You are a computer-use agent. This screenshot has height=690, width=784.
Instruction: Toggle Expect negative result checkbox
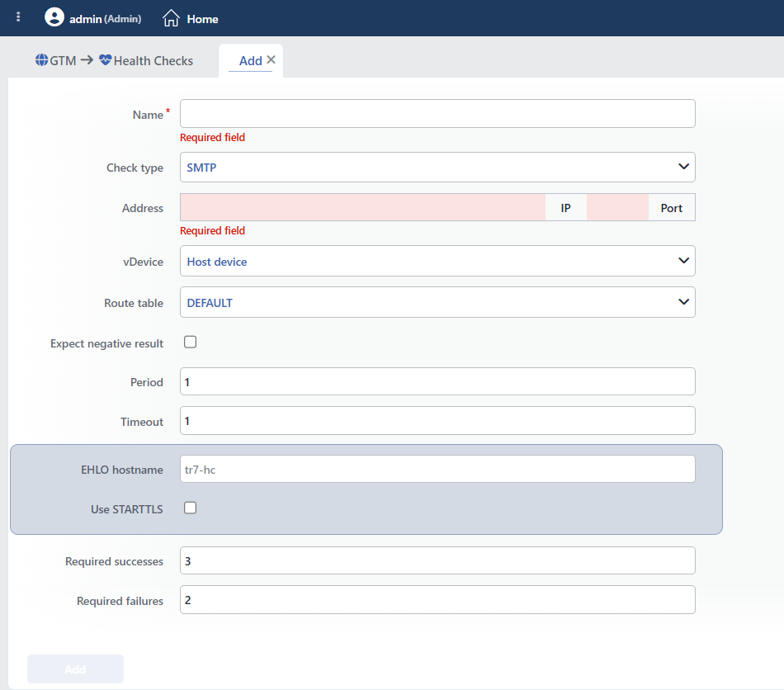190,342
